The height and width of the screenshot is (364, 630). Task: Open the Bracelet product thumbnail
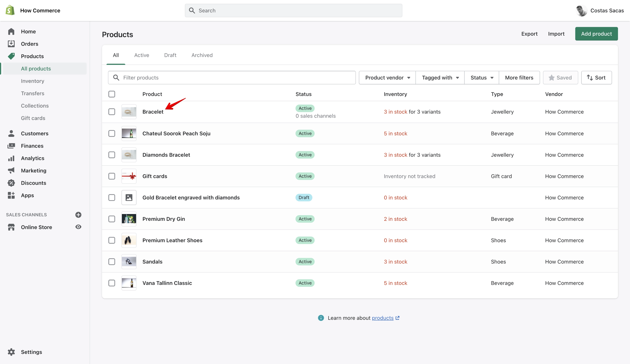pyautogui.click(x=129, y=112)
